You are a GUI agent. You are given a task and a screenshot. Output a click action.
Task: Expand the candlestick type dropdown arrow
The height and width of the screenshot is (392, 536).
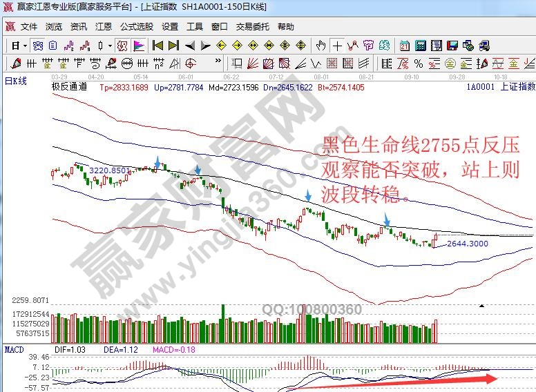(x=109, y=46)
